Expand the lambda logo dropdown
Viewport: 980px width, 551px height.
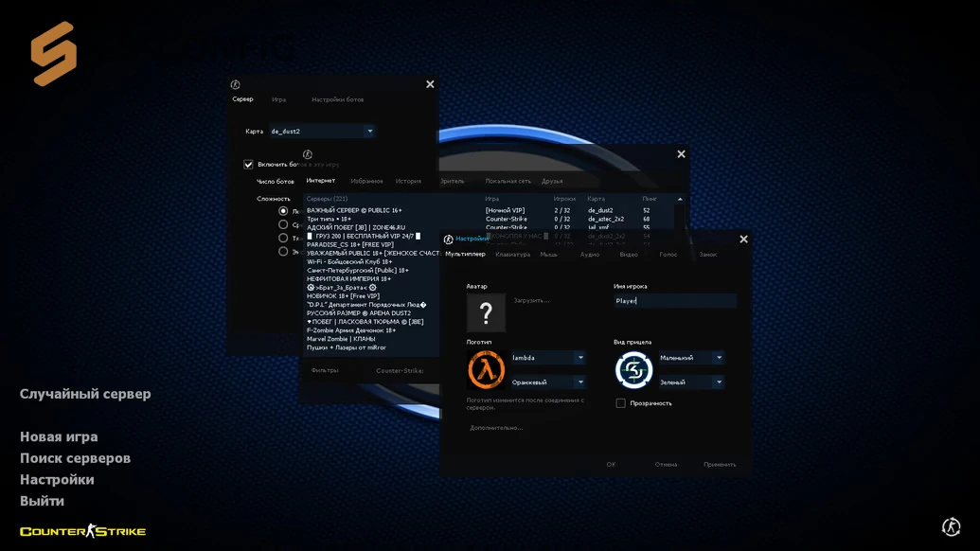580,358
